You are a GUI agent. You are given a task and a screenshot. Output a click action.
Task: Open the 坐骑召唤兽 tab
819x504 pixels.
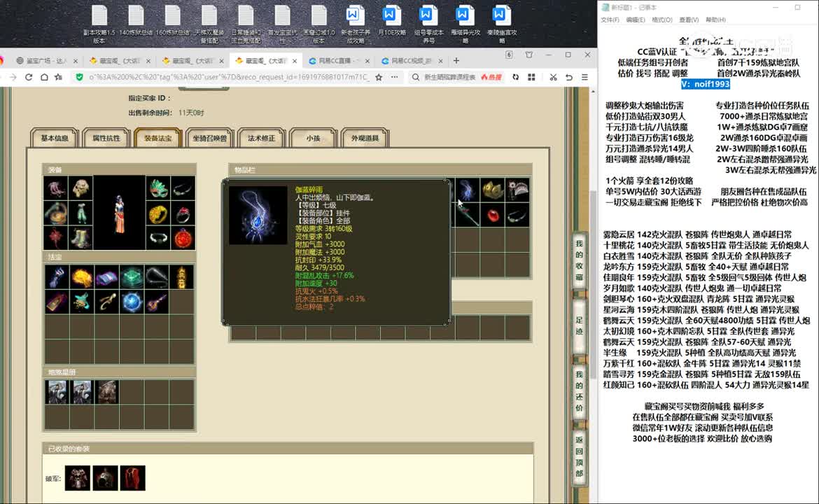click(209, 139)
